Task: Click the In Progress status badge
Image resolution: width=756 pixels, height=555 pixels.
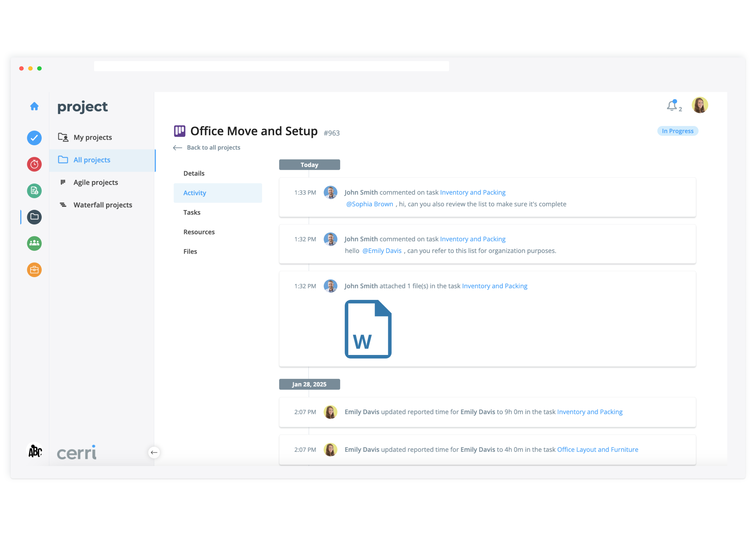Action: pyautogui.click(x=677, y=131)
